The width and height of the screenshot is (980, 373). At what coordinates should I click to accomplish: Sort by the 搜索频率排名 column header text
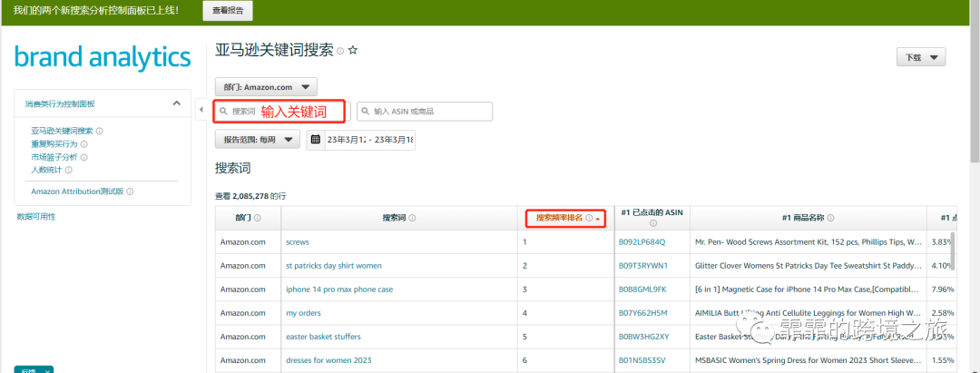(559, 218)
